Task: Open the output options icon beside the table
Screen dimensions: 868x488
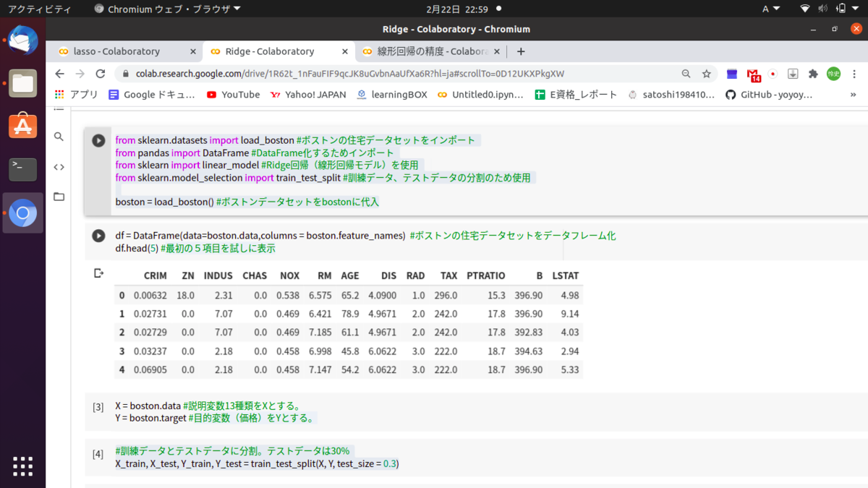Action: click(x=98, y=273)
